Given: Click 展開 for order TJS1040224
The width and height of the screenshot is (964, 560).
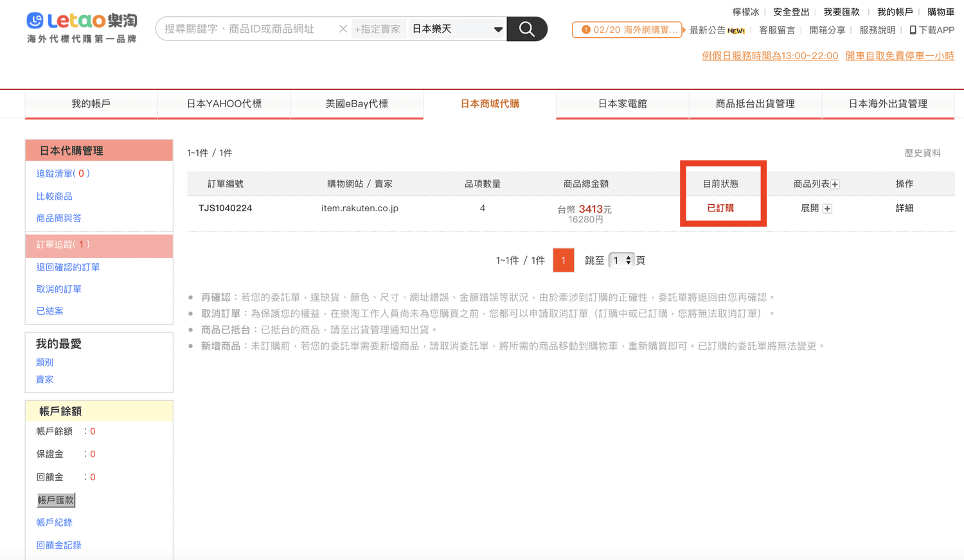Looking at the screenshot, I should 810,209.
